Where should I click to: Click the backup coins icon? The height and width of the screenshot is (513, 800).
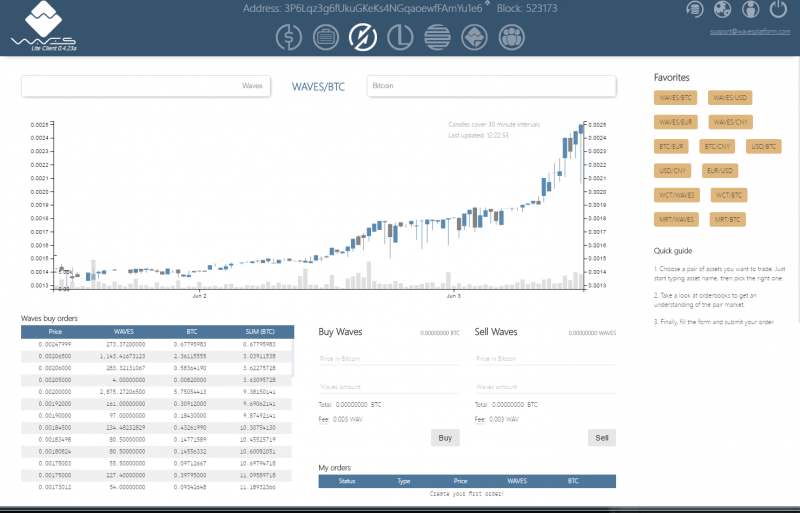(x=694, y=9)
